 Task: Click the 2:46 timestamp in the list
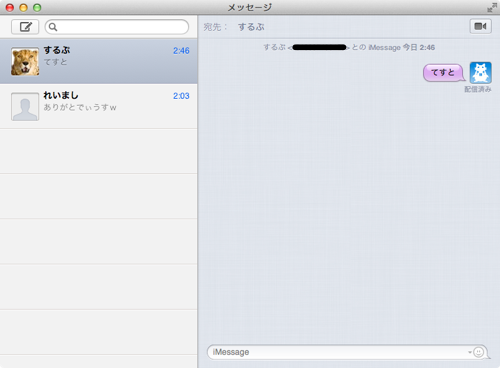click(x=181, y=51)
